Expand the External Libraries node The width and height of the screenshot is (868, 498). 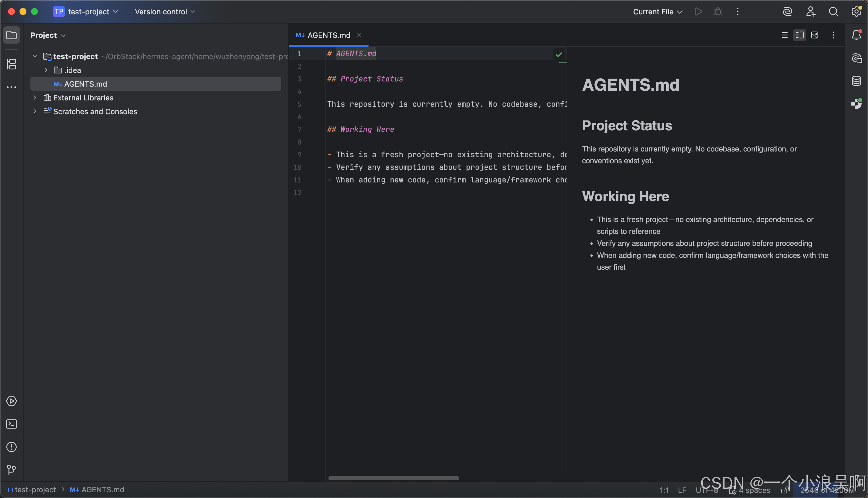[35, 98]
